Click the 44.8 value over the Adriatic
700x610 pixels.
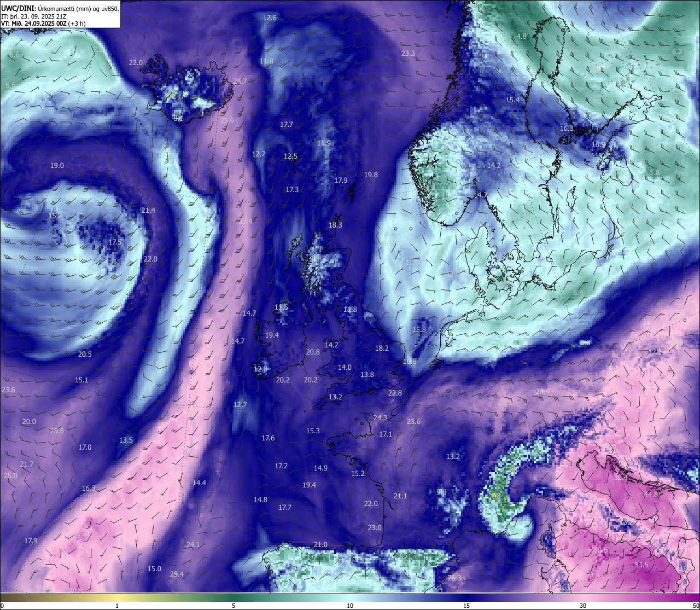(x=651, y=495)
